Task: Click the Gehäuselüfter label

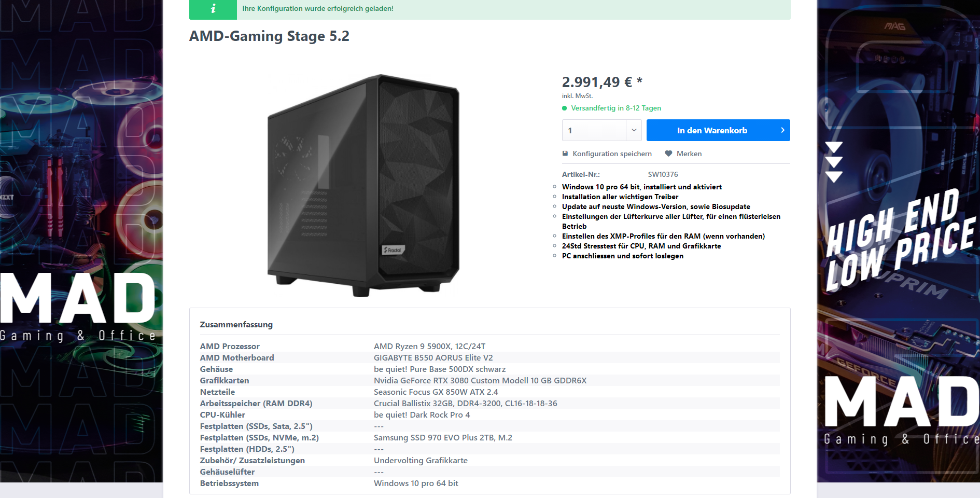Action: pyautogui.click(x=227, y=472)
